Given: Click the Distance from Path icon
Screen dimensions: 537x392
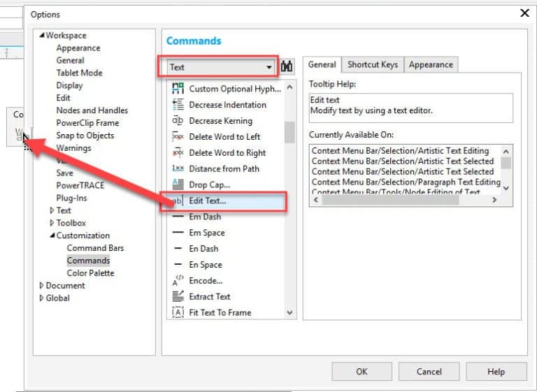Looking at the screenshot, I should [178, 168].
